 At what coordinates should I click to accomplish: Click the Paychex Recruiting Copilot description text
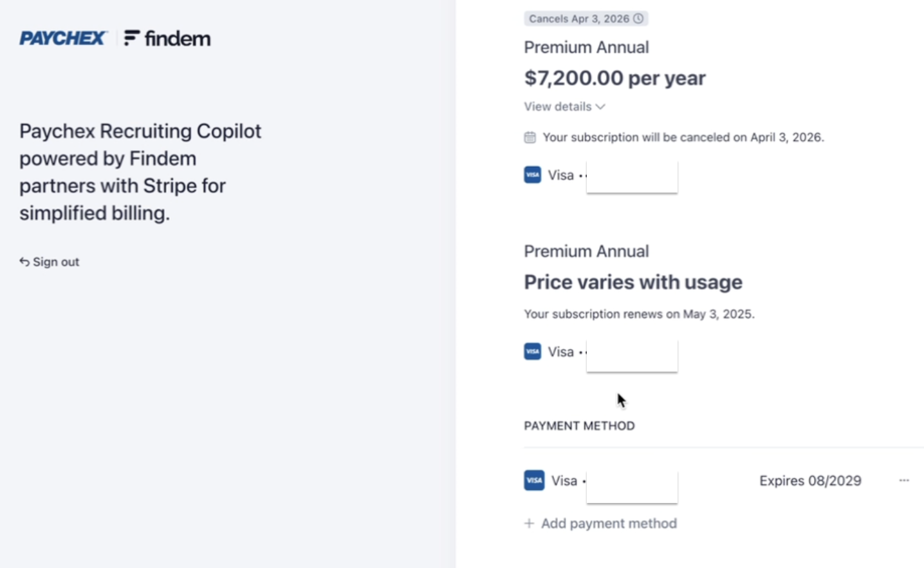[x=140, y=172]
